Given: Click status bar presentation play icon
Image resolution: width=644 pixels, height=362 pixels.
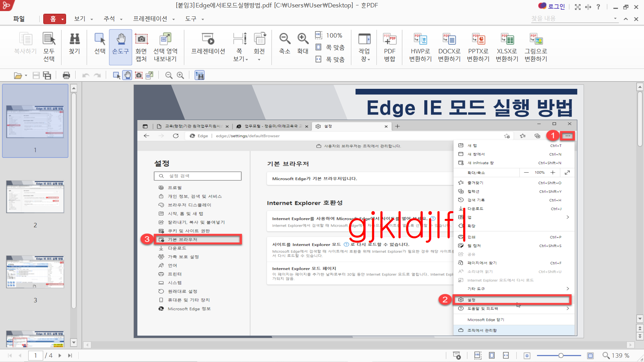Looking at the screenshot, I should pyautogui.click(x=457, y=355).
